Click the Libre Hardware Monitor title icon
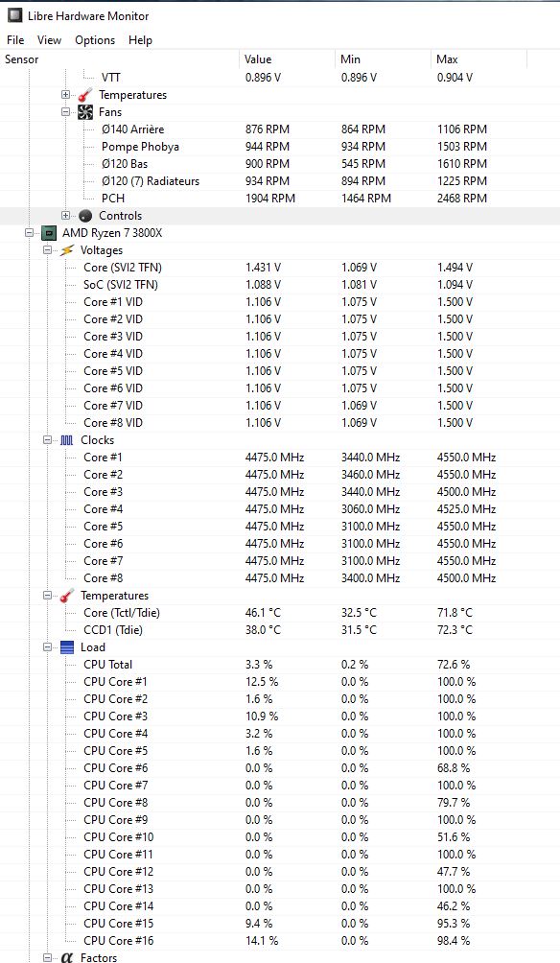Screen dimensions: 560x963 pyautogui.click(x=14, y=15)
